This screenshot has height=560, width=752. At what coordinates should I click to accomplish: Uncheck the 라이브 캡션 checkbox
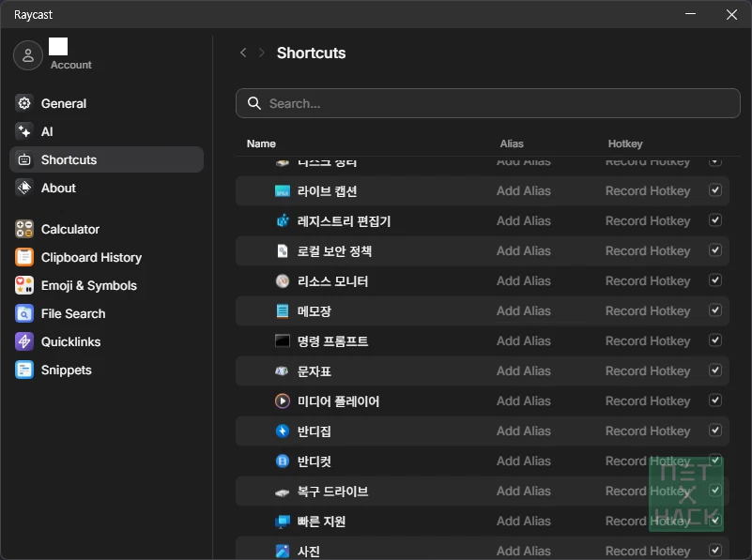[715, 190]
